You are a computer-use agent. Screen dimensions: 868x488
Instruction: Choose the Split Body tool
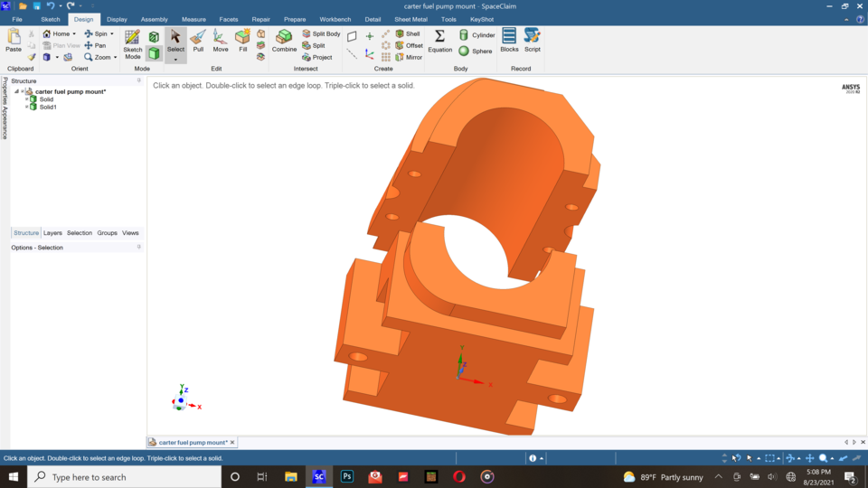(x=321, y=33)
